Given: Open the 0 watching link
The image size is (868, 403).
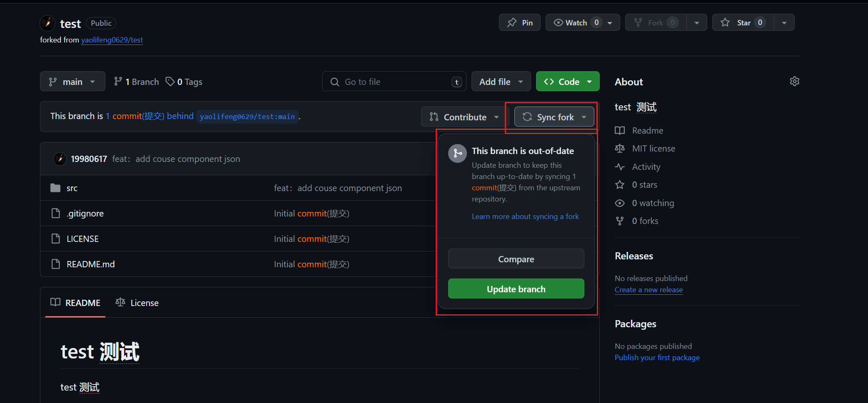Looking at the screenshot, I should (653, 203).
